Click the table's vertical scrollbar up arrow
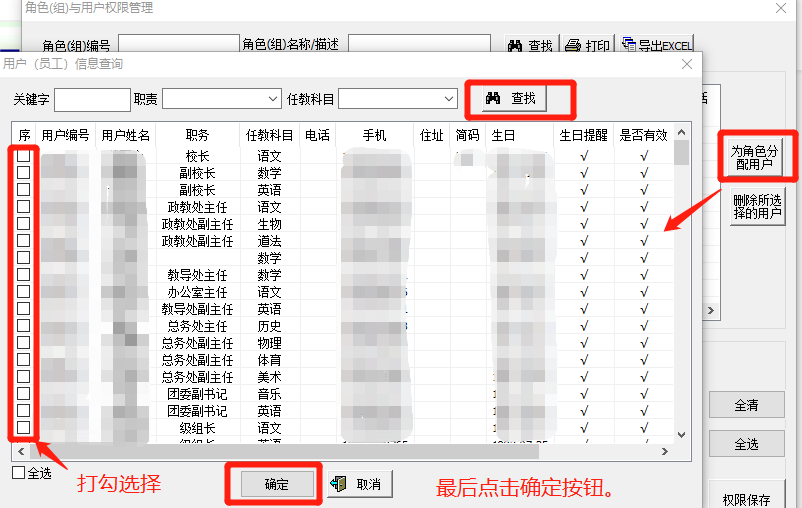Viewport: 802px width, 508px height. (x=681, y=132)
